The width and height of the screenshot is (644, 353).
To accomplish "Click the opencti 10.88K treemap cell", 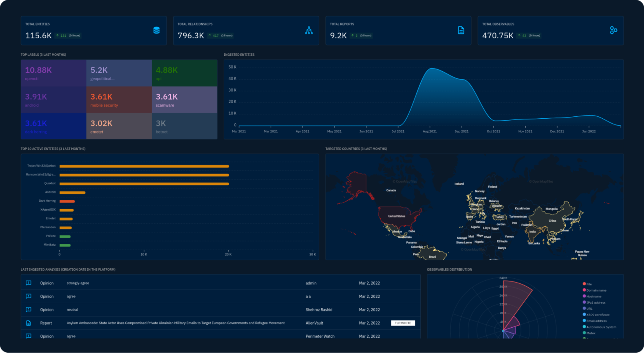I will (53, 73).
